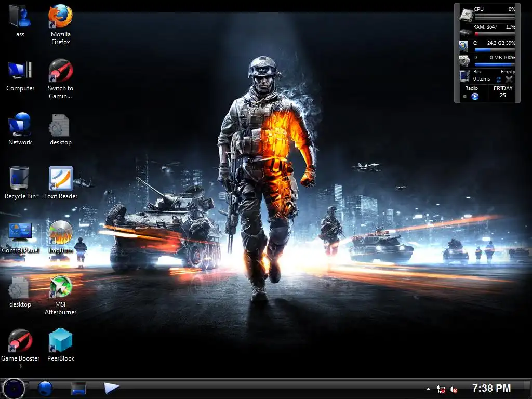Play the gadget Radio
532x399 pixels.
(x=475, y=96)
